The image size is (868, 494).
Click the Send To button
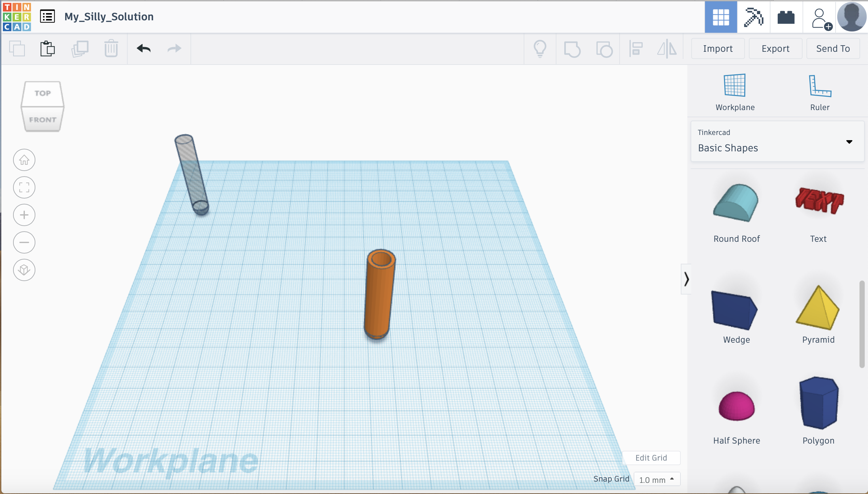coord(833,48)
